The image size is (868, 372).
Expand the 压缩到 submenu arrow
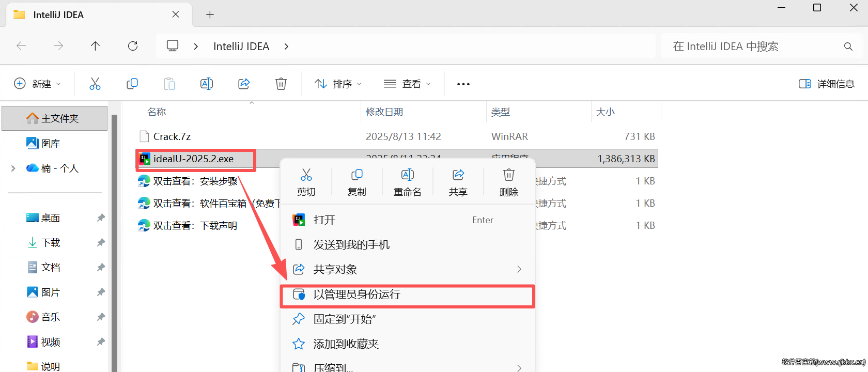[519, 368]
